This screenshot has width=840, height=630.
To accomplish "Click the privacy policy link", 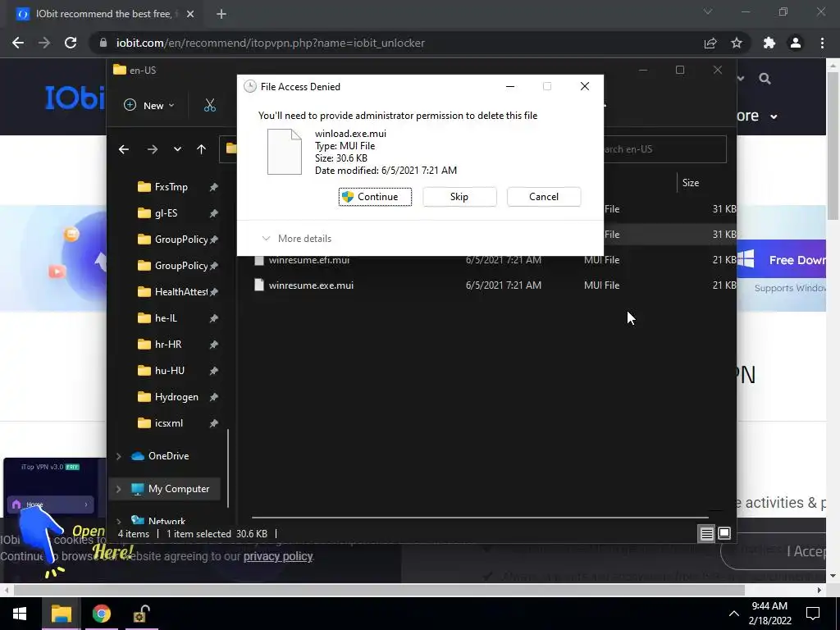I will pos(278,556).
